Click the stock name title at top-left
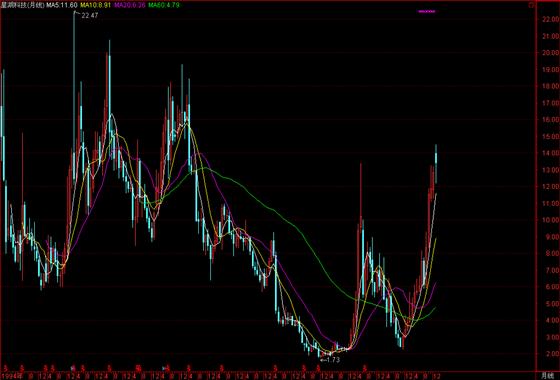The image size is (560, 380). pyautogui.click(x=22, y=5)
